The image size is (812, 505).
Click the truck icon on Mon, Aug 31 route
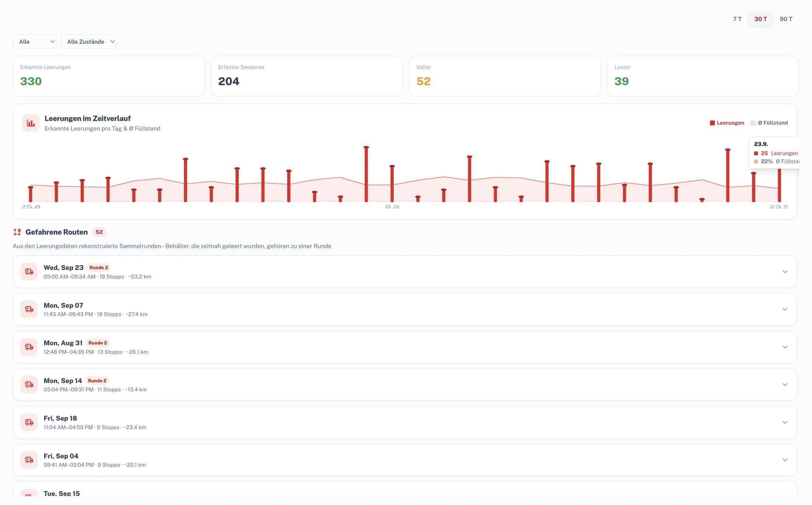[29, 347]
